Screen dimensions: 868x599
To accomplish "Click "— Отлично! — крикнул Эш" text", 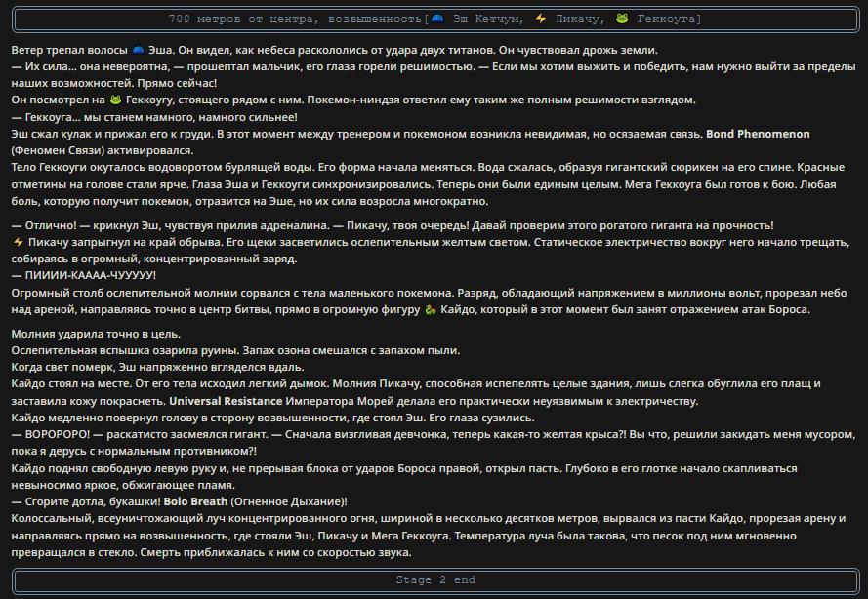I will tap(85, 225).
